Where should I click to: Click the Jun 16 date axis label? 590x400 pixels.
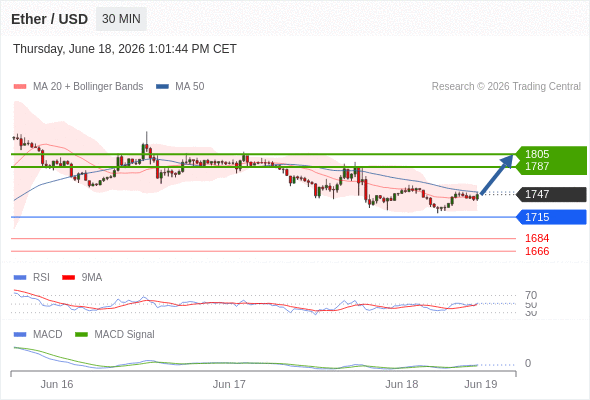click(57, 384)
